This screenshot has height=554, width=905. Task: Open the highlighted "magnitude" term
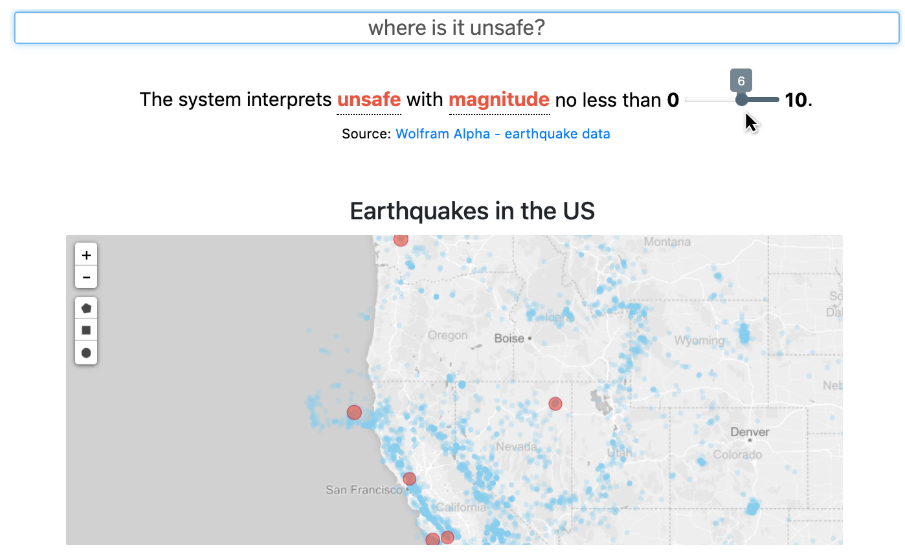coord(499,100)
